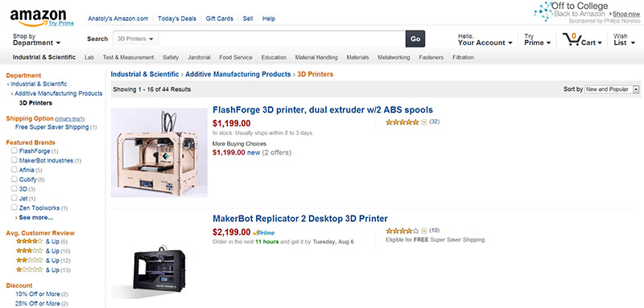Expand FlashForge rating breakdown arrow
This screenshot has width=644, height=308.
click(x=424, y=122)
